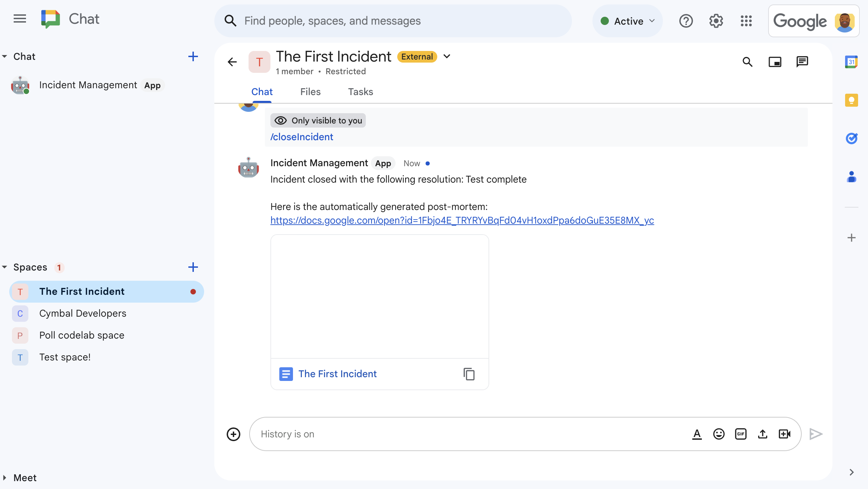Expand The First Incident space details
This screenshot has width=868, height=489.
point(447,57)
